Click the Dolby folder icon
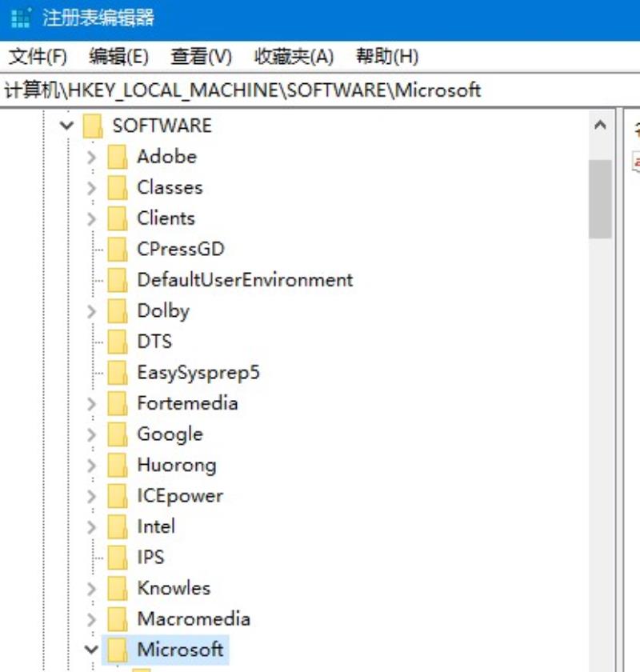The height and width of the screenshot is (672, 640). (117, 311)
